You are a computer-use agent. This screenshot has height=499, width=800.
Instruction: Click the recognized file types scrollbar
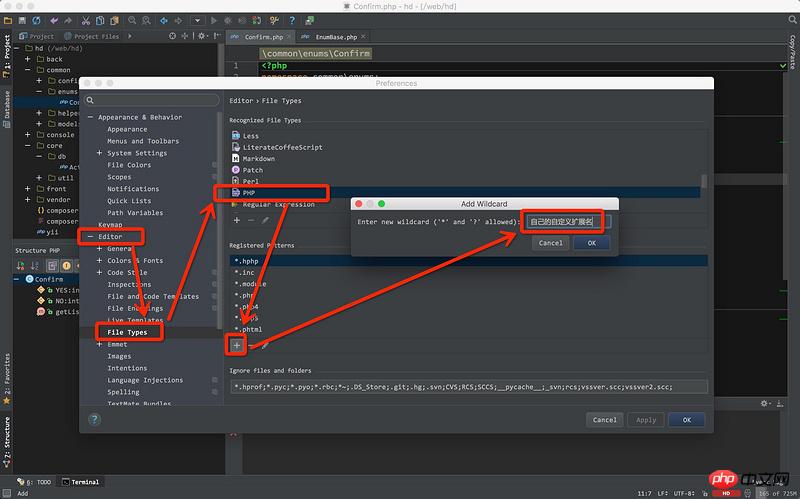pyautogui.click(x=704, y=181)
